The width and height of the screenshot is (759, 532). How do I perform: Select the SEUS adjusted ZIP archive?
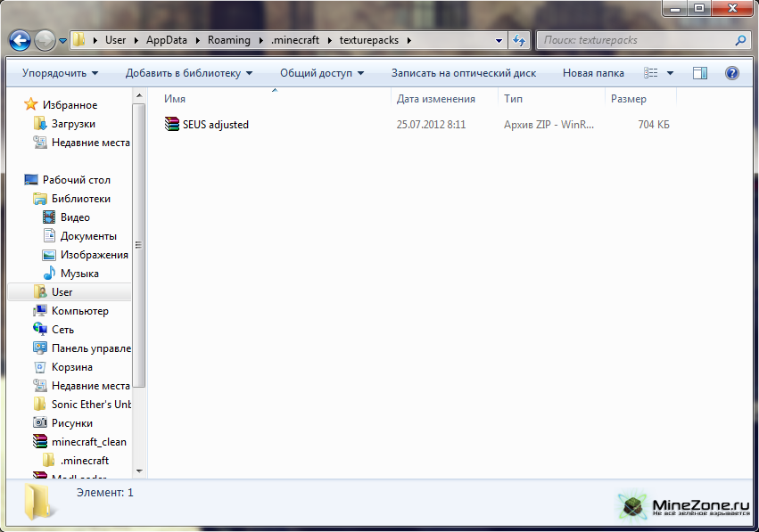(x=215, y=125)
